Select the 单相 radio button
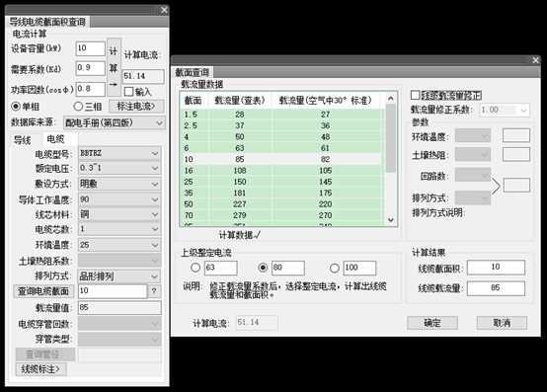This screenshot has width=547, height=392. 16,106
